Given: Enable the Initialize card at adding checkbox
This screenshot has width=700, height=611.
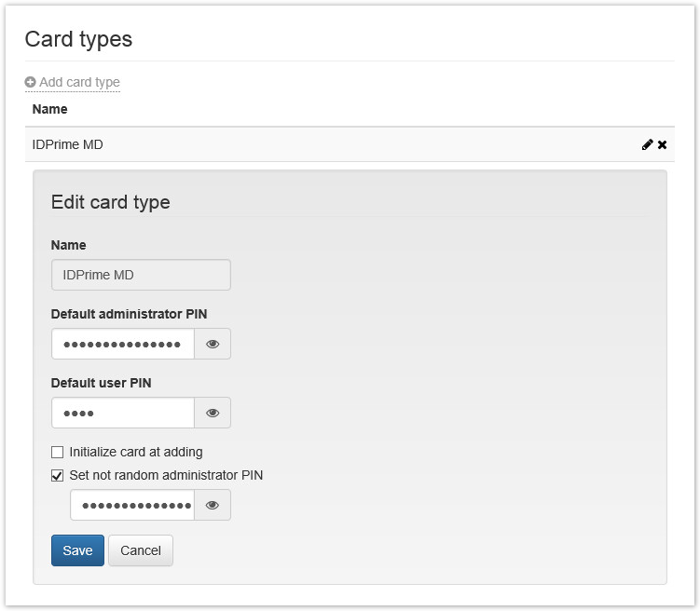Looking at the screenshot, I should click(58, 452).
